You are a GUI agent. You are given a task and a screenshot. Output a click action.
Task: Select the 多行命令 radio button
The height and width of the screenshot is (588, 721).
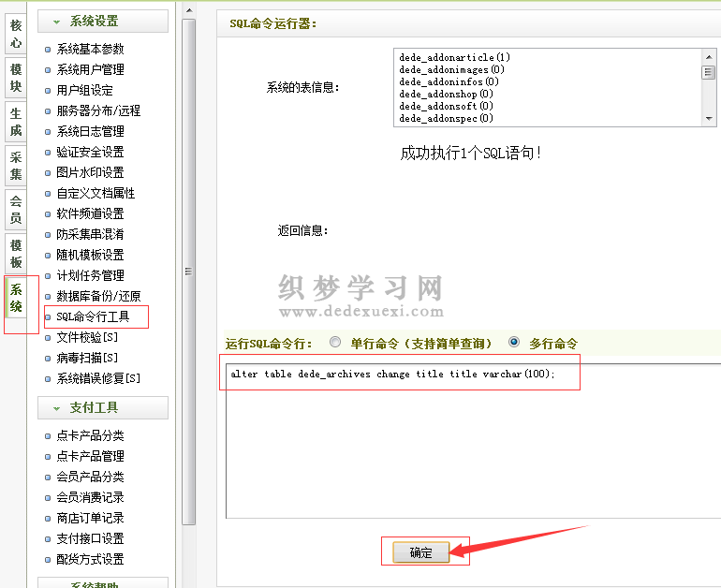tap(514, 343)
